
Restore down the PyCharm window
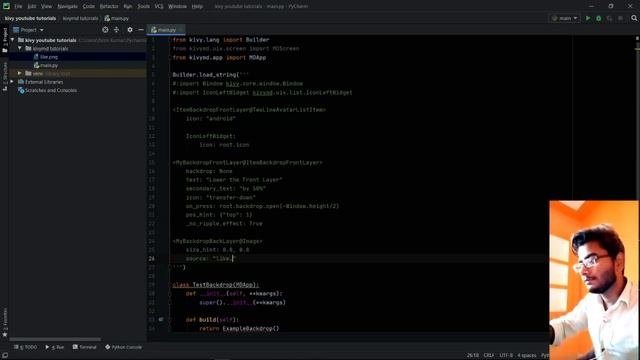(x=611, y=6)
